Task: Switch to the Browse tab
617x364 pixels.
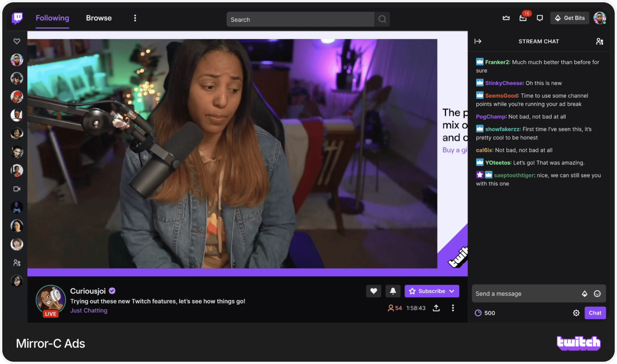Action: pos(99,18)
